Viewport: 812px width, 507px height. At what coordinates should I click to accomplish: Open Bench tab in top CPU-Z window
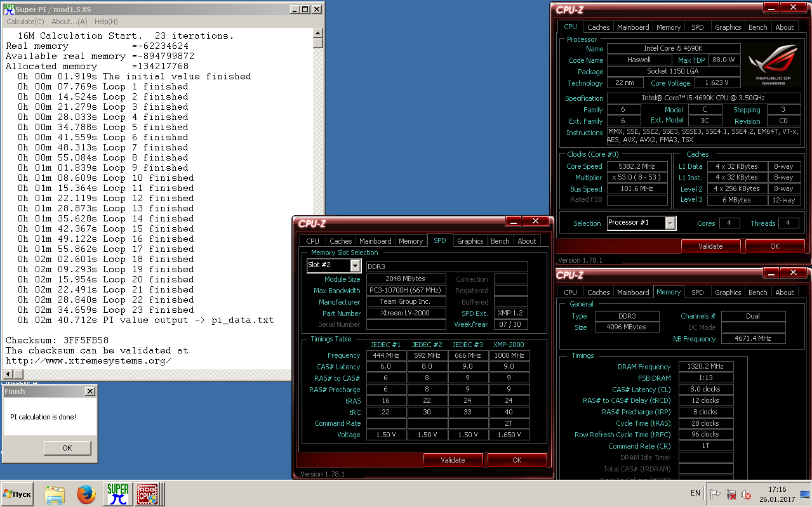pos(758,27)
